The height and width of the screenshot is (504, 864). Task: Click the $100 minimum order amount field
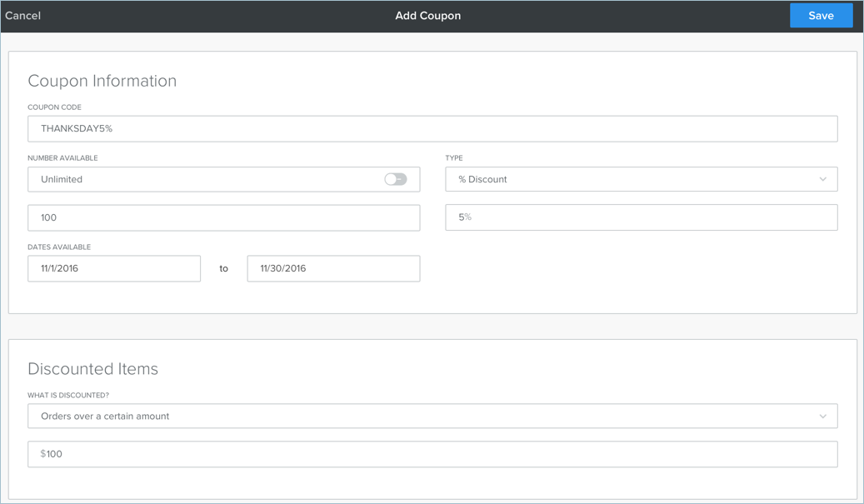point(432,454)
